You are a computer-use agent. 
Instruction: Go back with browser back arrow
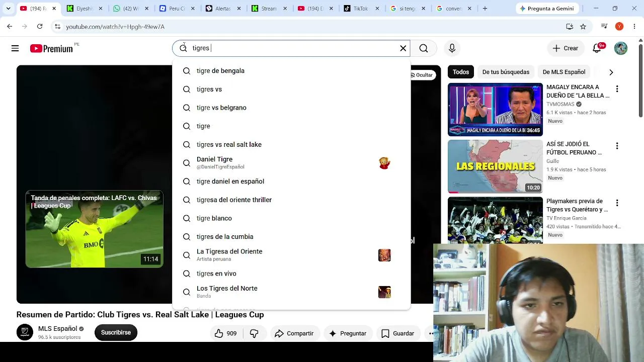10,27
